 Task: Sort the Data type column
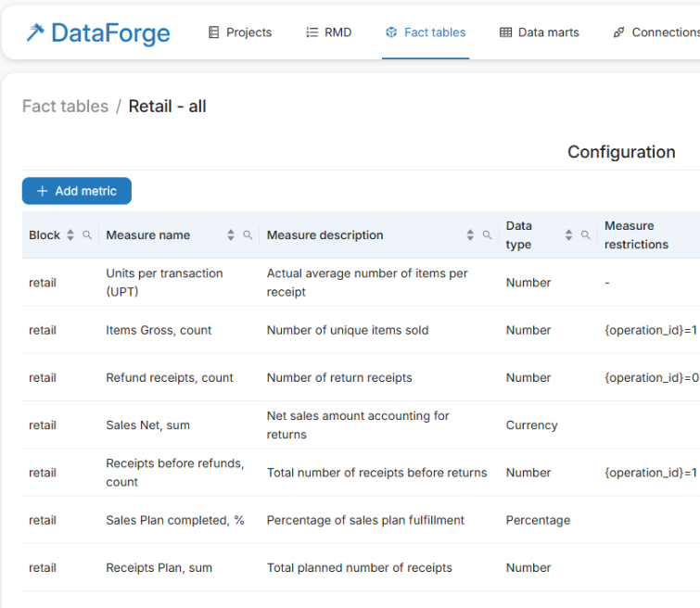click(568, 235)
